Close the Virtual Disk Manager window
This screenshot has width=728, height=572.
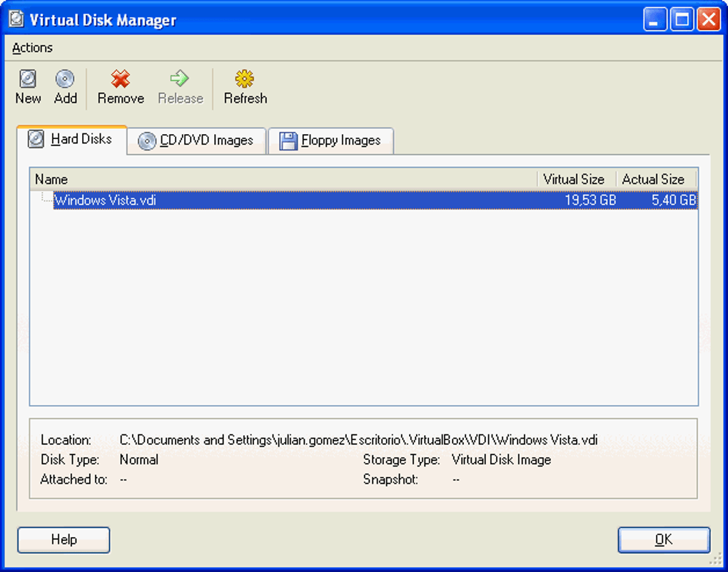point(709,19)
